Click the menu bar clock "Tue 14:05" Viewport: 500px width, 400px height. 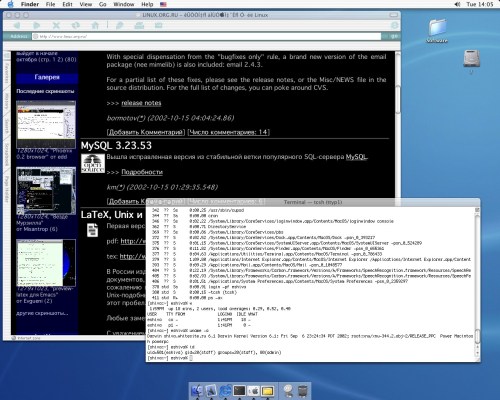(480, 4)
